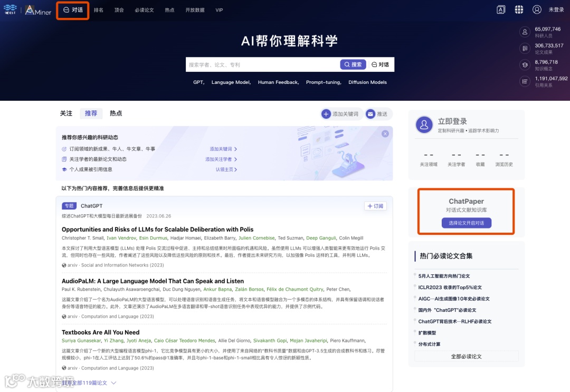The image size is (570, 392).
Task: Go to the 排名 rankings menu
Action: (99, 10)
